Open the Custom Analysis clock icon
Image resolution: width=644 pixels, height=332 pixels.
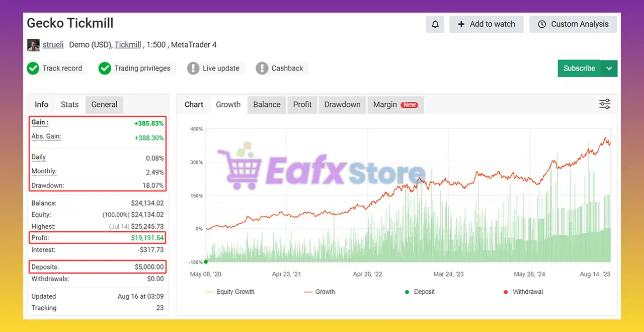pos(542,24)
